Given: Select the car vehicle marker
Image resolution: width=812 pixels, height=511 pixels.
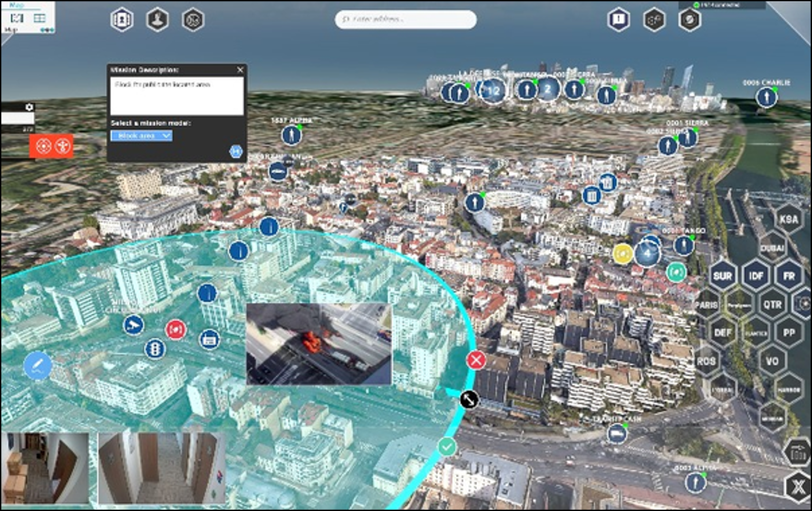Looking at the screenshot, I should pos(278,171).
